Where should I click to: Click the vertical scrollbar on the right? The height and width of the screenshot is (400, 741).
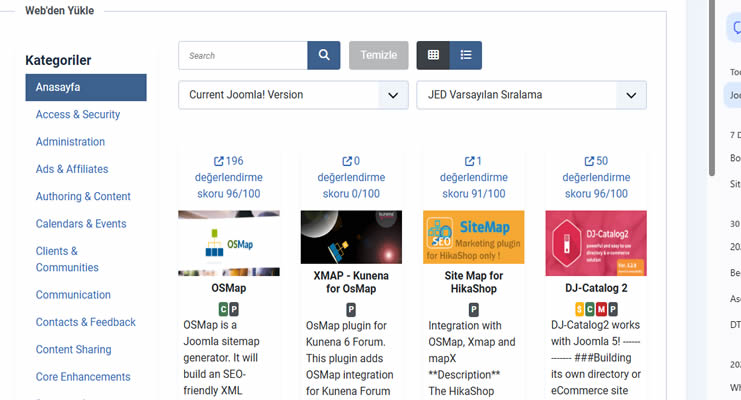pyautogui.click(x=712, y=87)
